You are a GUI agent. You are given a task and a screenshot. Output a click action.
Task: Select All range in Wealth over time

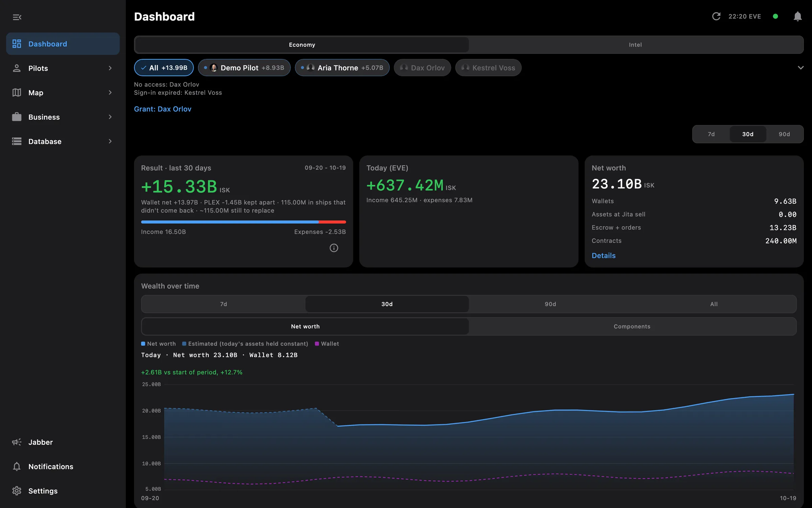714,304
